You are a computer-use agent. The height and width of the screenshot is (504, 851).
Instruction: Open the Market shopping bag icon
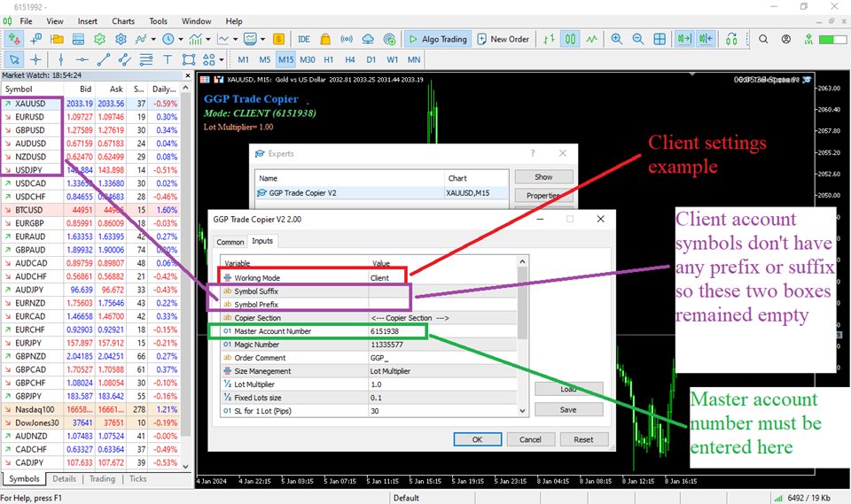(x=325, y=39)
